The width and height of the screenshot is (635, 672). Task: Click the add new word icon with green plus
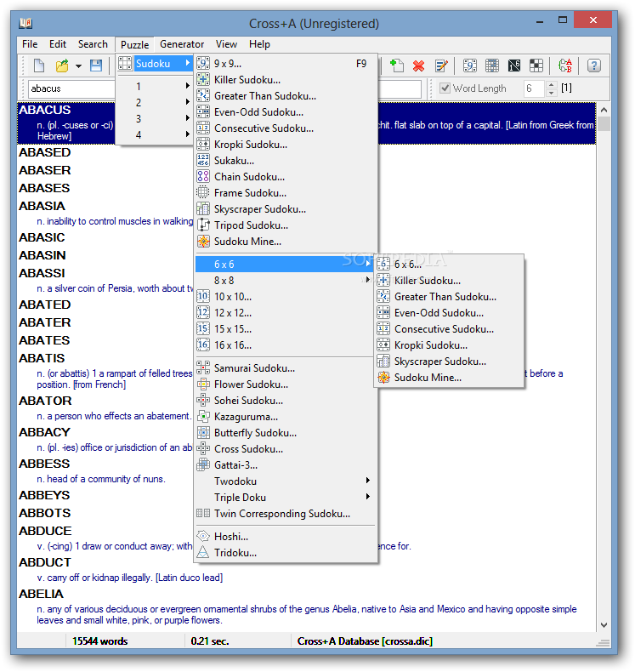click(x=397, y=65)
